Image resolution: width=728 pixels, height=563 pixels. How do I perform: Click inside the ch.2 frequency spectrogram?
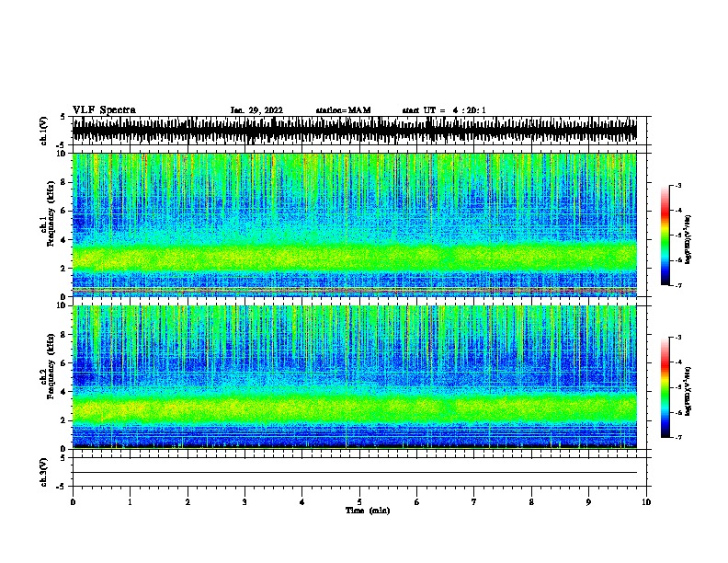pyautogui.click(x=354, y=377)
